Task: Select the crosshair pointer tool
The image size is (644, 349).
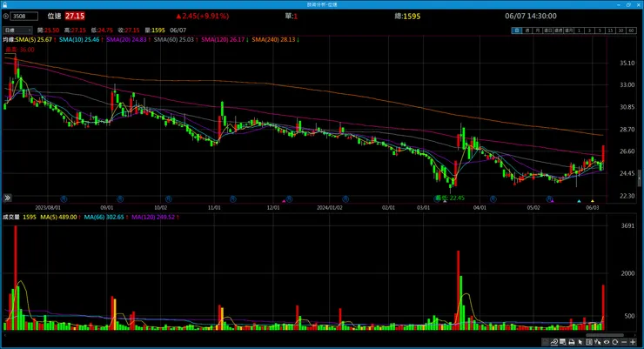Action: click(598, 342)
